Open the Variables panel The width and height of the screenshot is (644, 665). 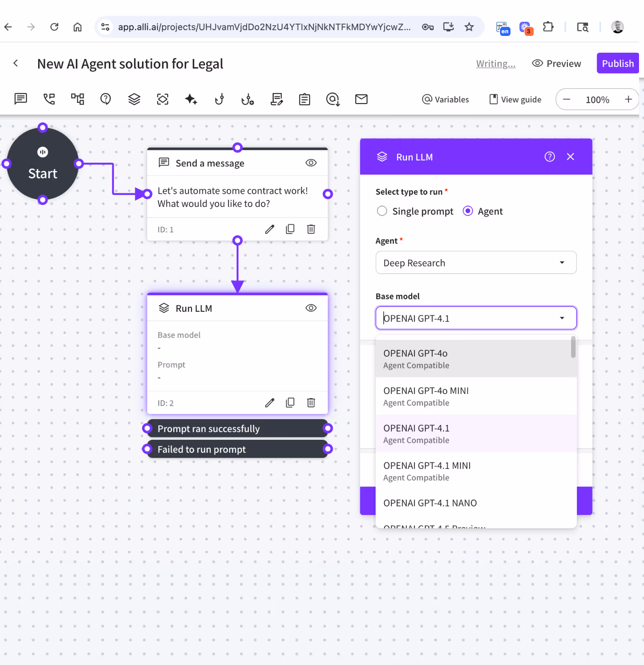point(445,99)
